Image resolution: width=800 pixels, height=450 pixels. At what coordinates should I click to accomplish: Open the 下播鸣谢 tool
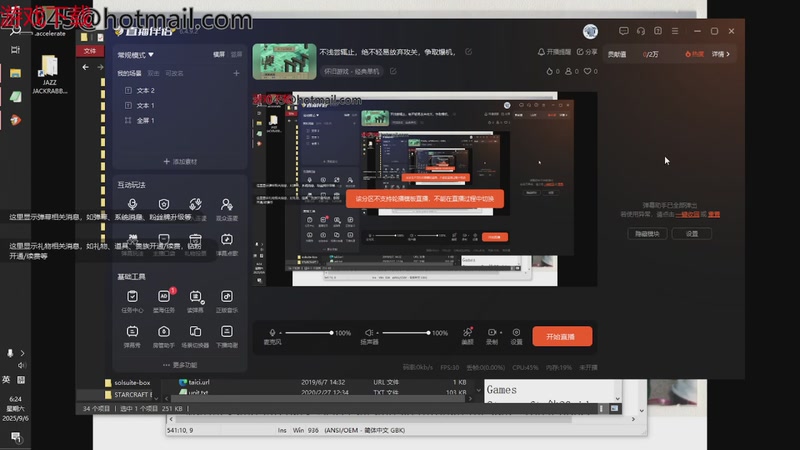(x=227, y=336)
